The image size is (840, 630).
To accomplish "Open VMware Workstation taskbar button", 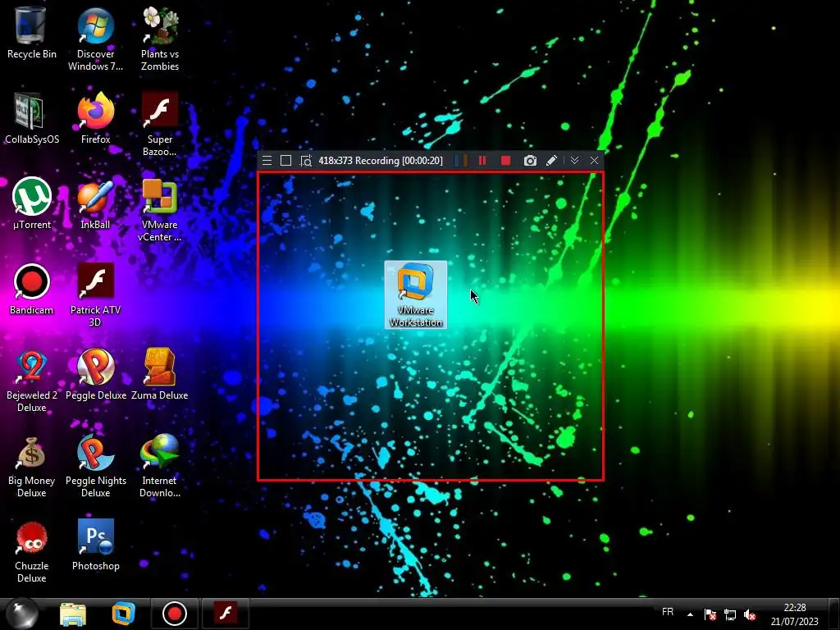I will [123, 614].
